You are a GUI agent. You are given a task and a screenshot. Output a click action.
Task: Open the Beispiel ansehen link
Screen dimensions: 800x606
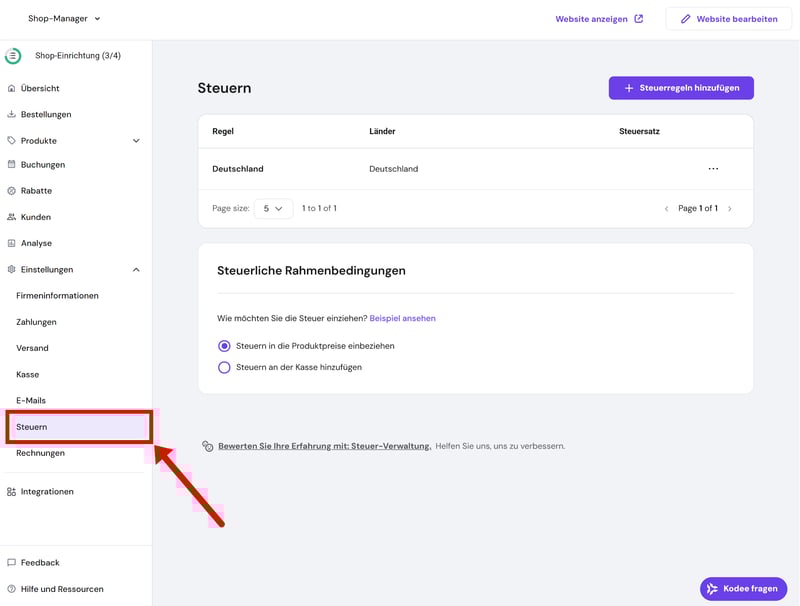pyautogui.click(x=402, y=318)
